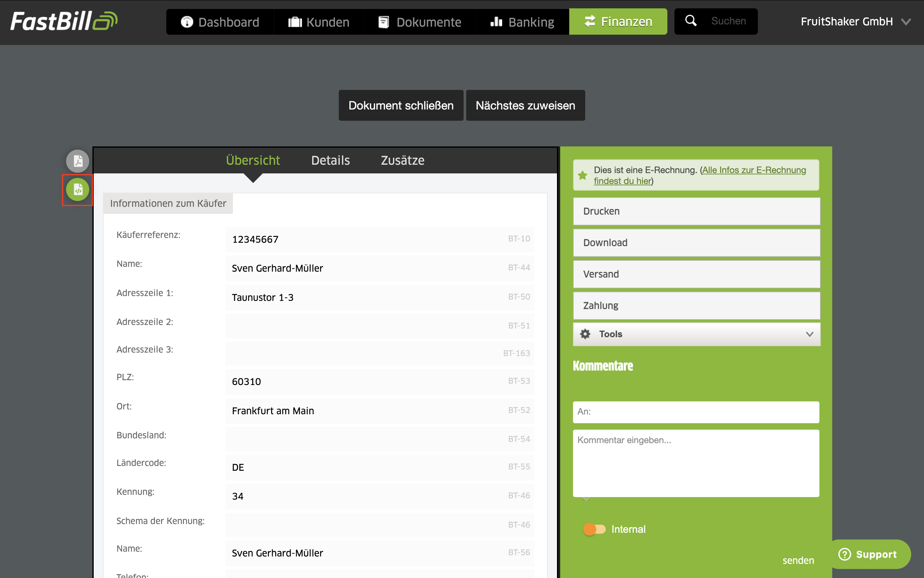
Task: Click the Ländercode value DE
Action: (238, 467)
